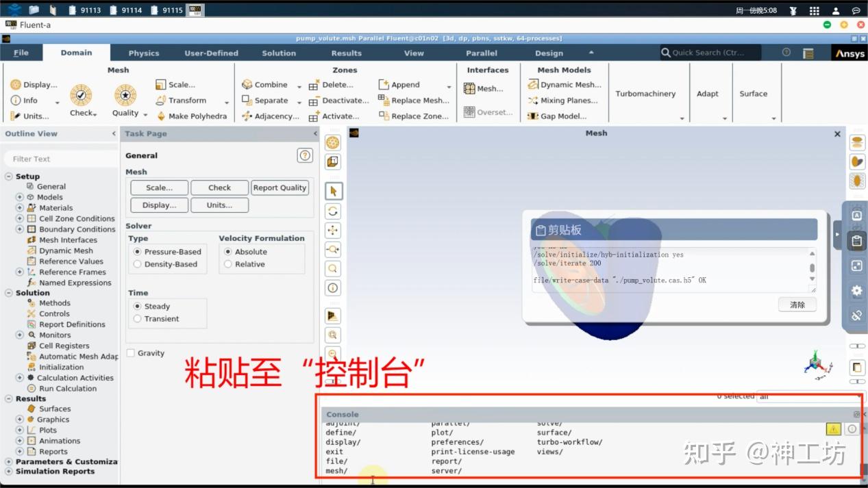Viewport: 868px width, 488px height.
Task: Enable Gravity checkbox
Action: [x=131, y=353]
